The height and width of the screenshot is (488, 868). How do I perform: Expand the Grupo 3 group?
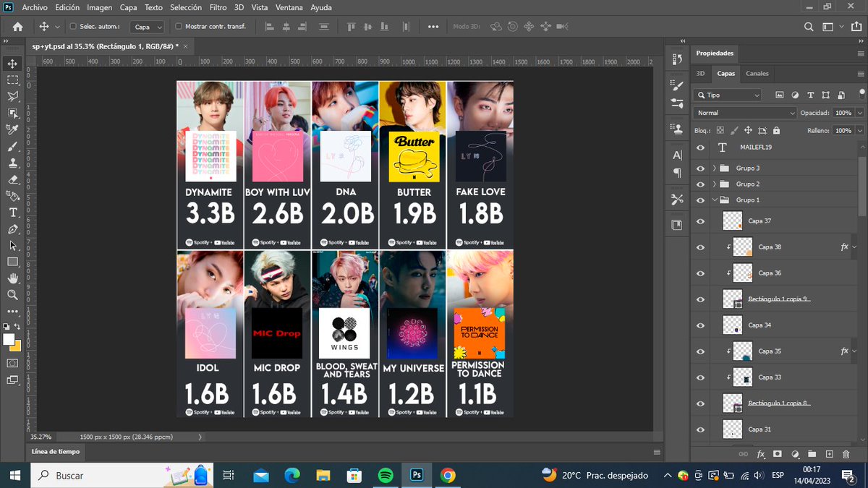point(715,168)
